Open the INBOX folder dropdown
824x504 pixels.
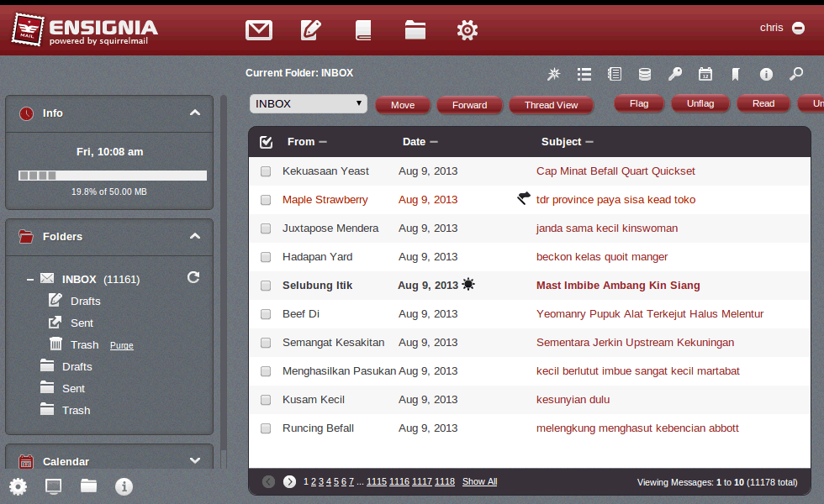point(309,104)
